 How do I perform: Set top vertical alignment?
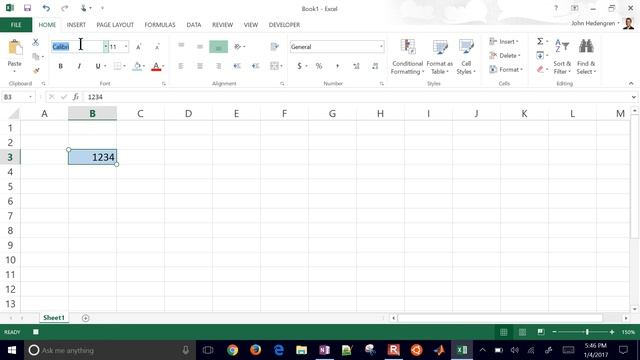click(181, 46)
